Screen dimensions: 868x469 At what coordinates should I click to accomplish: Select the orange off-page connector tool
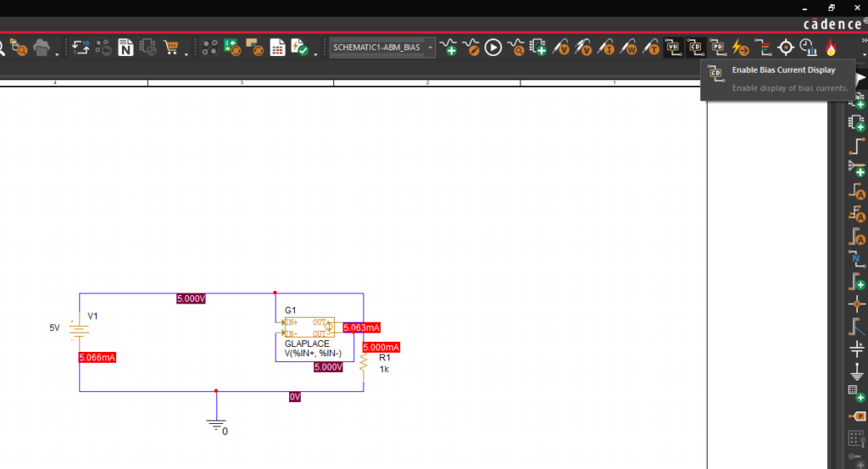(x=856, y=416)
